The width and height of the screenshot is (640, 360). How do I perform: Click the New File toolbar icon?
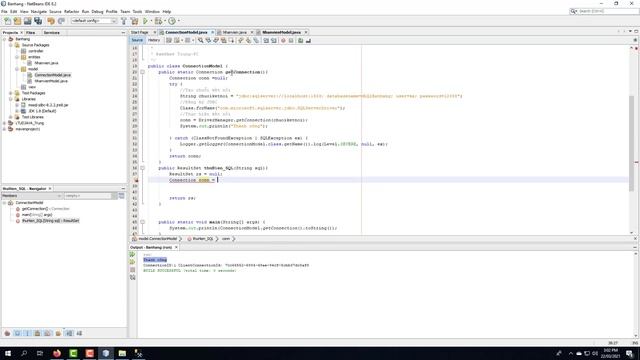(7, 21)
